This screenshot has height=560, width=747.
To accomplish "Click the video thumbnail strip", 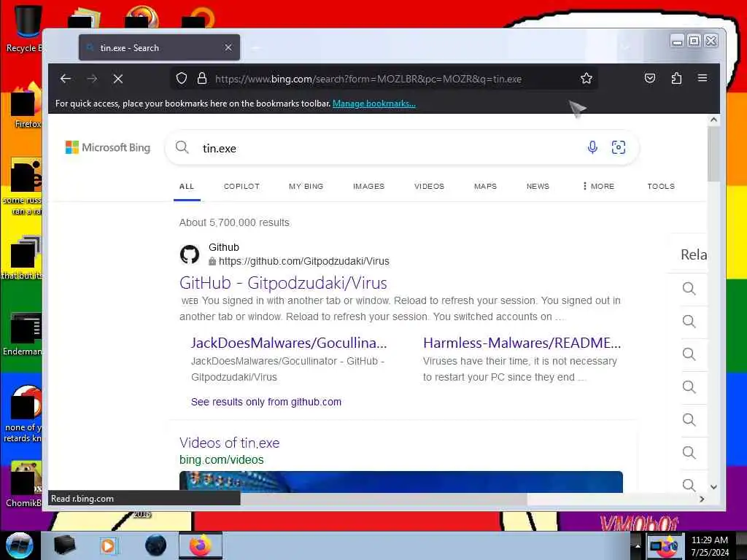I will click(x=401, y=482).
